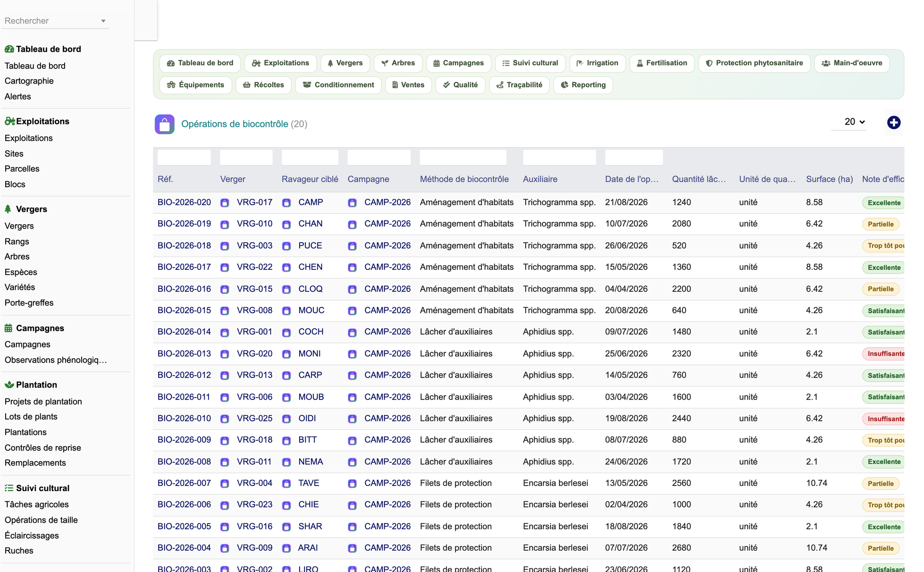Click the Méthode de biocontrôle filter field
This screenshot has height=572, width=924.
point(463,158)
